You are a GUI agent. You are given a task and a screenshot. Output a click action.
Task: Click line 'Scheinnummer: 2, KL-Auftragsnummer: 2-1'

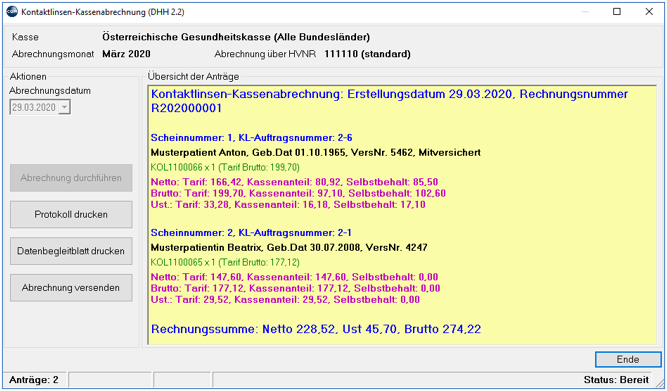[251, 233]
